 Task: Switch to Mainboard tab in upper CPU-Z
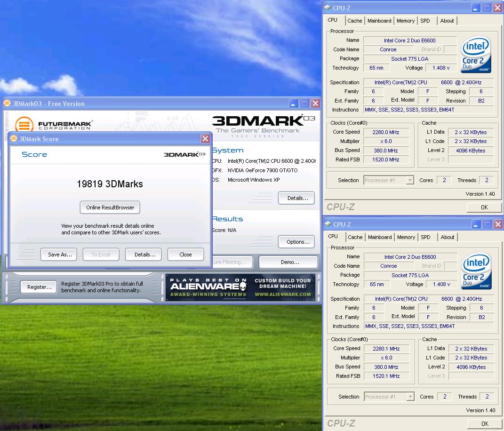pos(379,21)
